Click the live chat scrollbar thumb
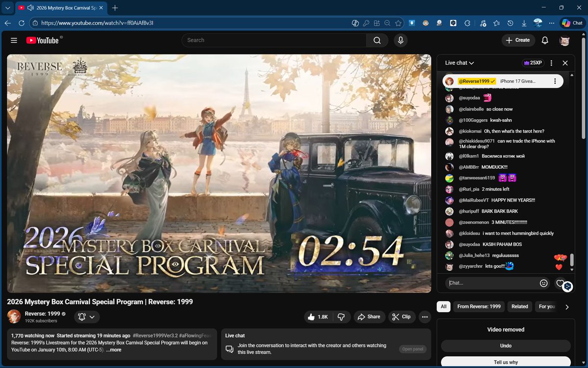588x368 pixels. point(571,260)
